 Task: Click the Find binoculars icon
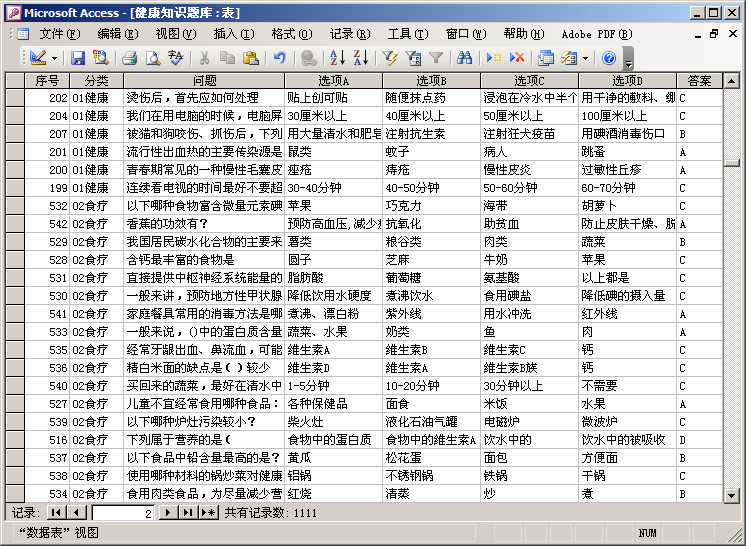coord(464,58)
